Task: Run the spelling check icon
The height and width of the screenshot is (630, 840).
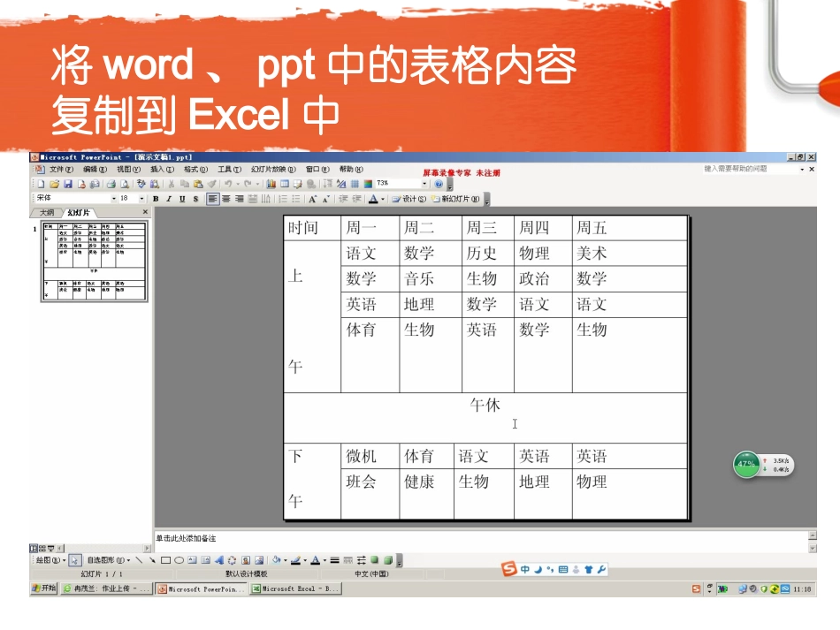Action: (141, 184)
